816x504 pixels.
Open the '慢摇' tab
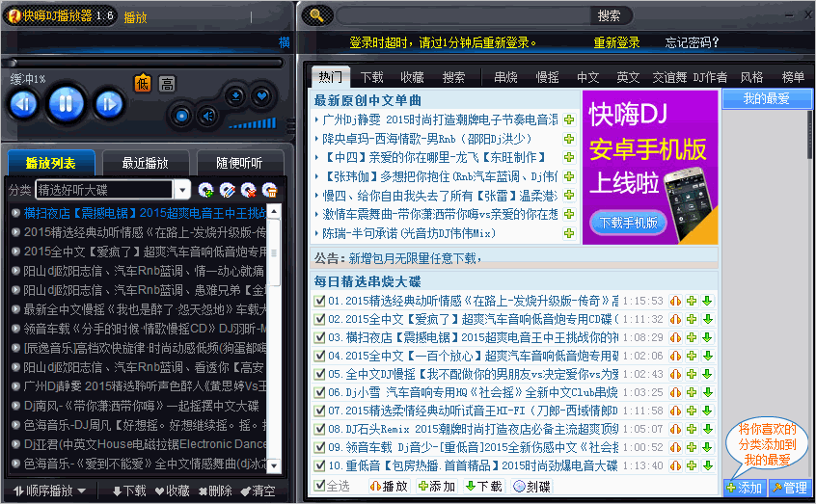point(548,77)
